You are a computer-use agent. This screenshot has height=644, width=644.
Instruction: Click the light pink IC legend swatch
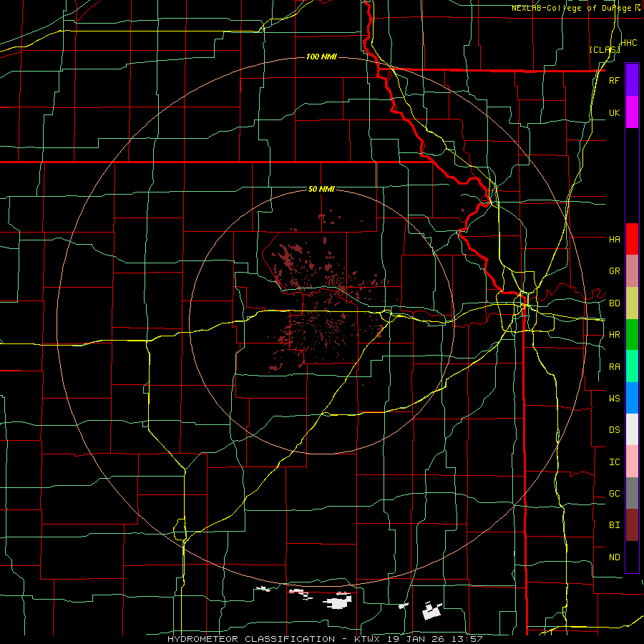point(632,462)
